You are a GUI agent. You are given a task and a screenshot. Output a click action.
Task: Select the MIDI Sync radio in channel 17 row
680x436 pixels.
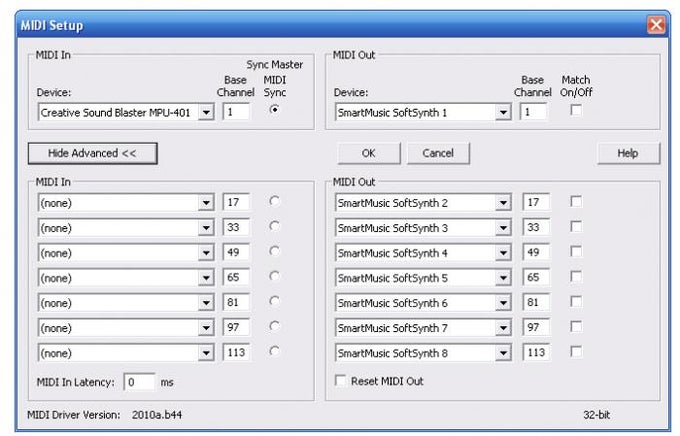pyautogui.click(x=274, y=201)
